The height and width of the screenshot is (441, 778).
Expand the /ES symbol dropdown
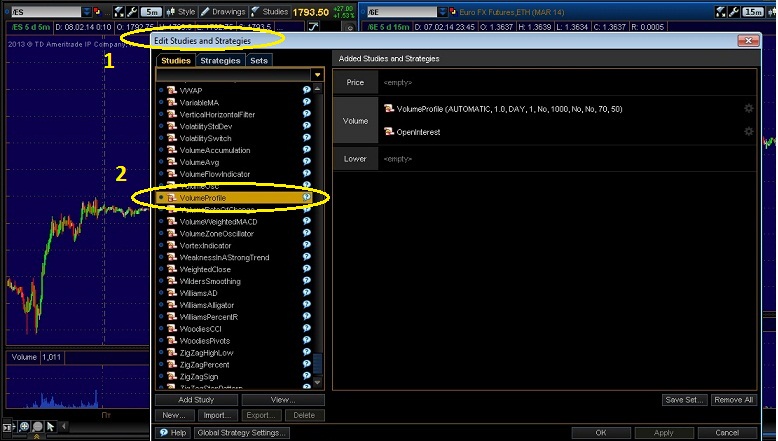(87, 11)
